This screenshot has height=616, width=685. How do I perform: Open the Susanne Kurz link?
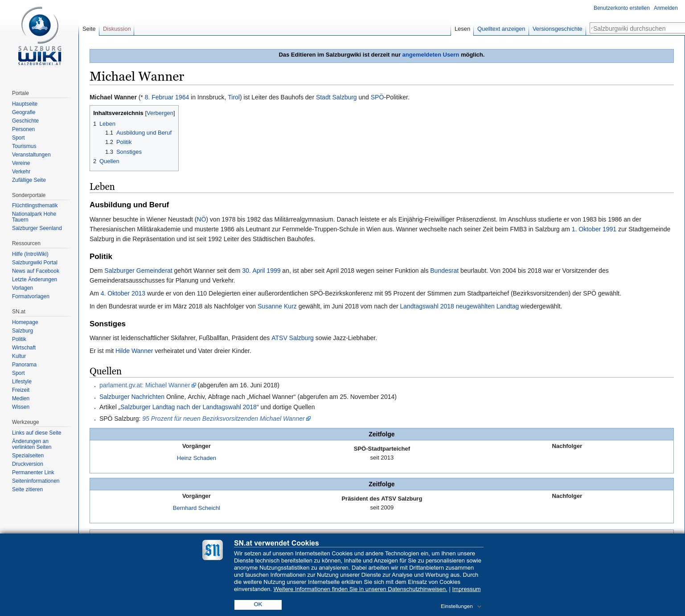point(277,306)
